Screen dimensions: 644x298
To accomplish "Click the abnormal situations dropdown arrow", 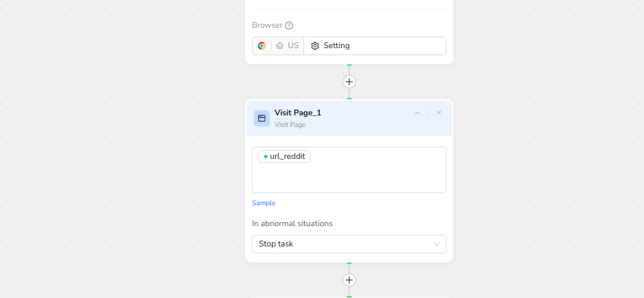I will click(437, 244).
